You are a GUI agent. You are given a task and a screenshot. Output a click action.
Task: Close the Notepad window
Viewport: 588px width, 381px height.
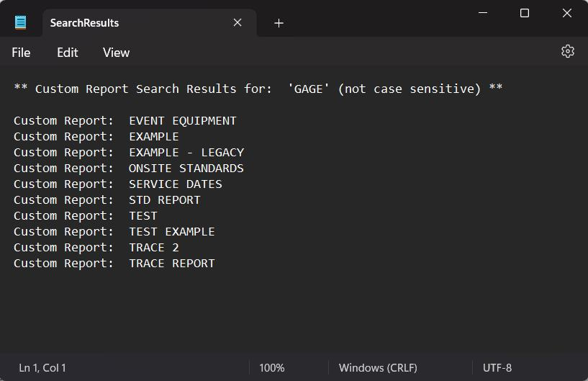point(566,13)
